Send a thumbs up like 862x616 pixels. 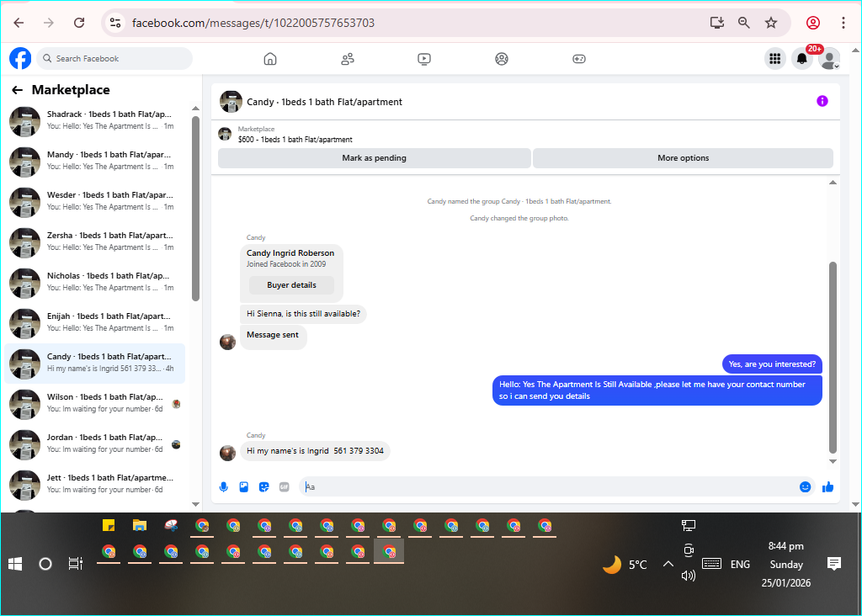[x=828, y=487]
